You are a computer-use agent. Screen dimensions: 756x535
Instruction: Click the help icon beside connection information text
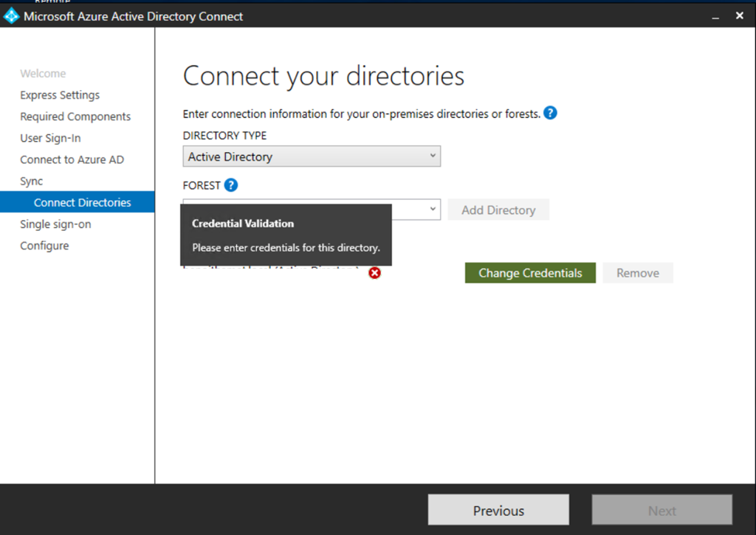click(550, 114)
